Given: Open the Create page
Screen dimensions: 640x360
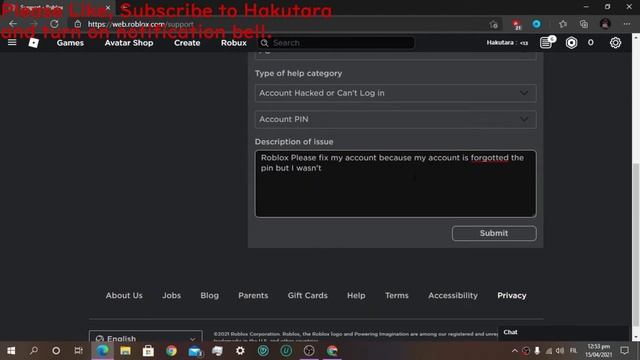Looking at the screenshot, I should 187,43.
